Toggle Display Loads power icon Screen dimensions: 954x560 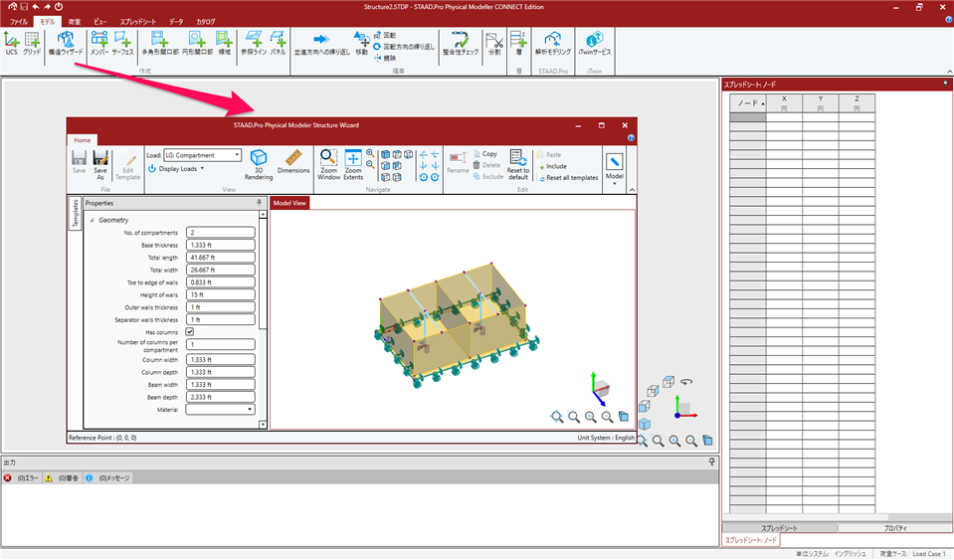click(152, 168)
